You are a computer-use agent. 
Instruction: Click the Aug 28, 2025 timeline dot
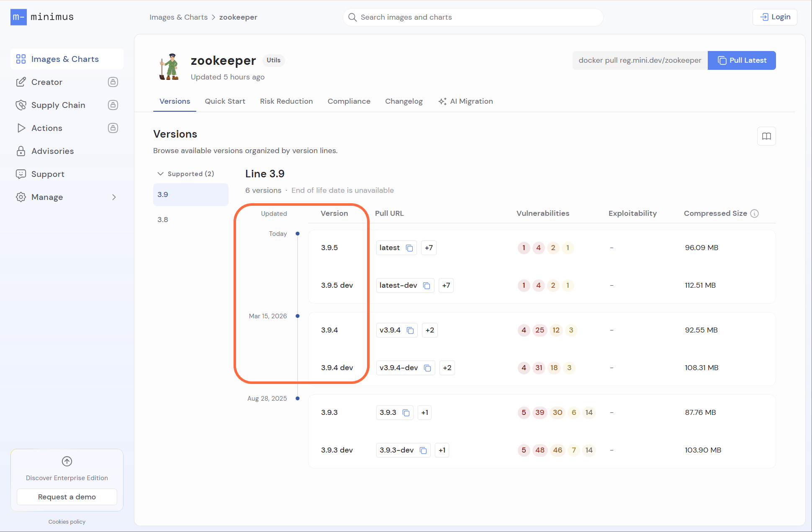point(298,399)
